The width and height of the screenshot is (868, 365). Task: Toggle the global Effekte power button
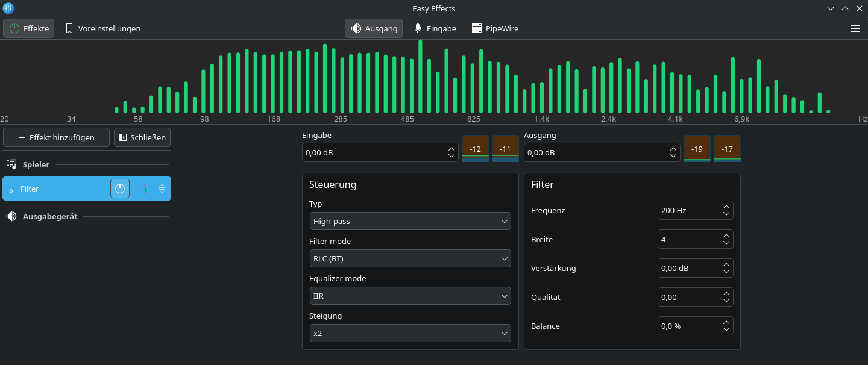29,28
